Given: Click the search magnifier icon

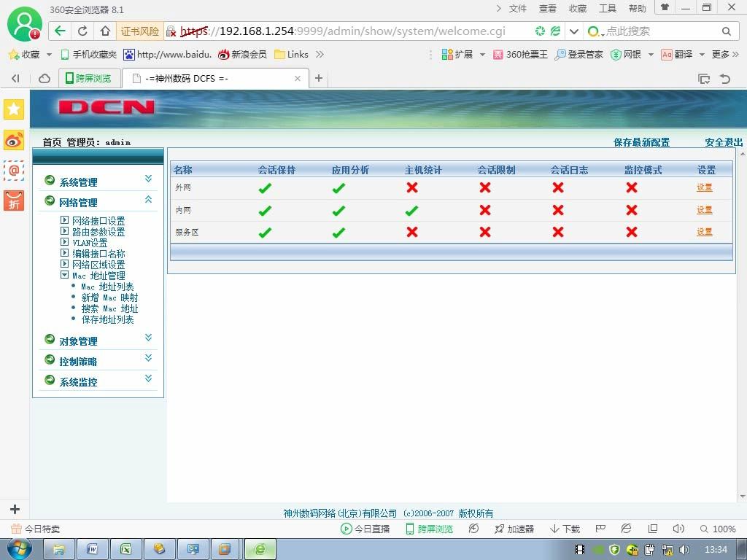Looking at the screenshot, I should tap(726, 31).
